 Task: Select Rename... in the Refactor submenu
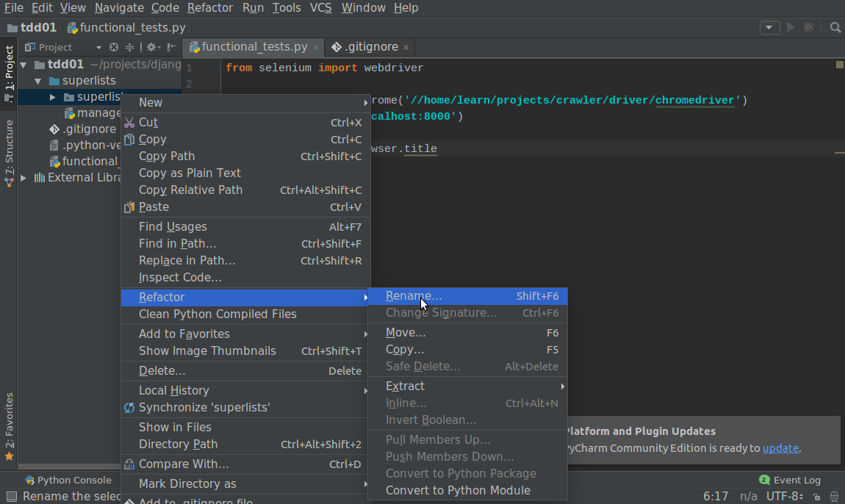pos(414,296)
